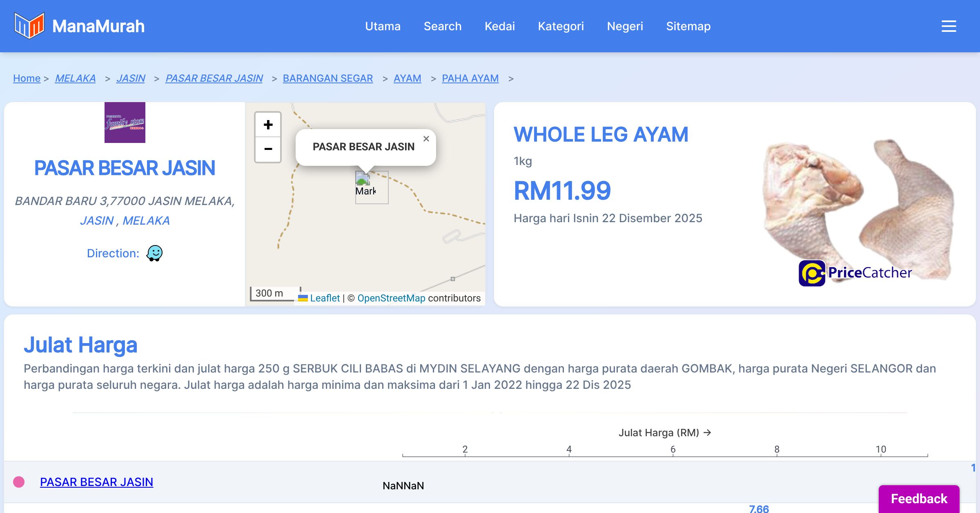Open the Kedai navigation item
The image size is (980, 513).
(499, 26)
